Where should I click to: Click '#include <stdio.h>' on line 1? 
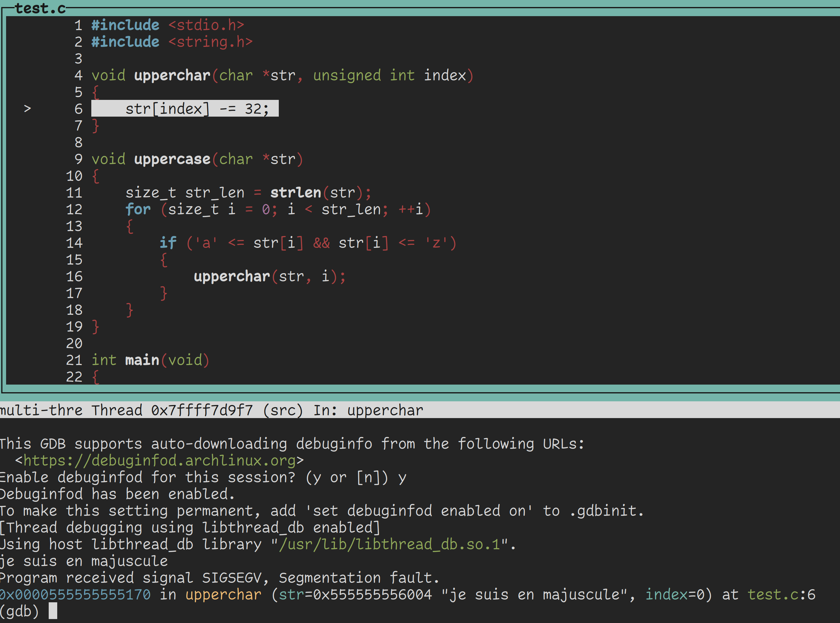168,25
